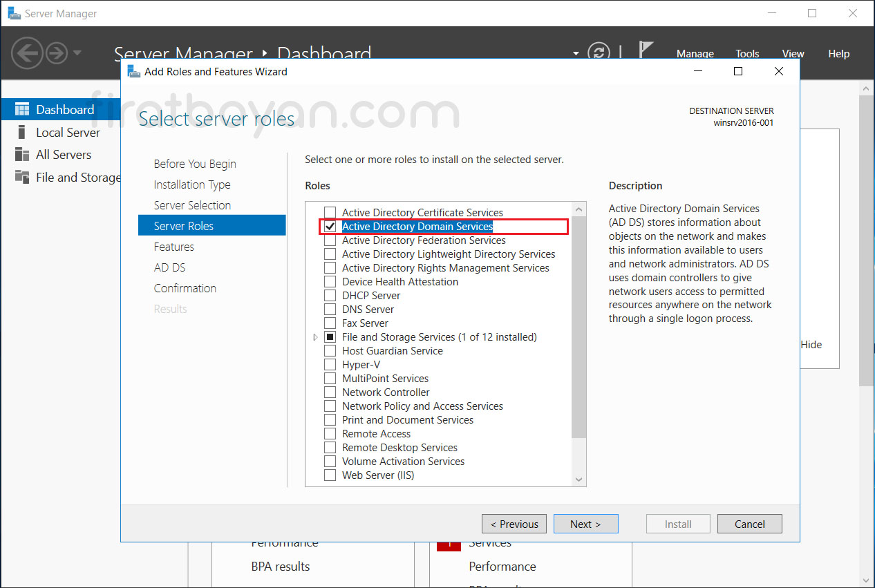Image resolution: width=875 pixels, height=588 pixels.
Task: Close the Add Roles and Features Wizard
Action: 779,71
